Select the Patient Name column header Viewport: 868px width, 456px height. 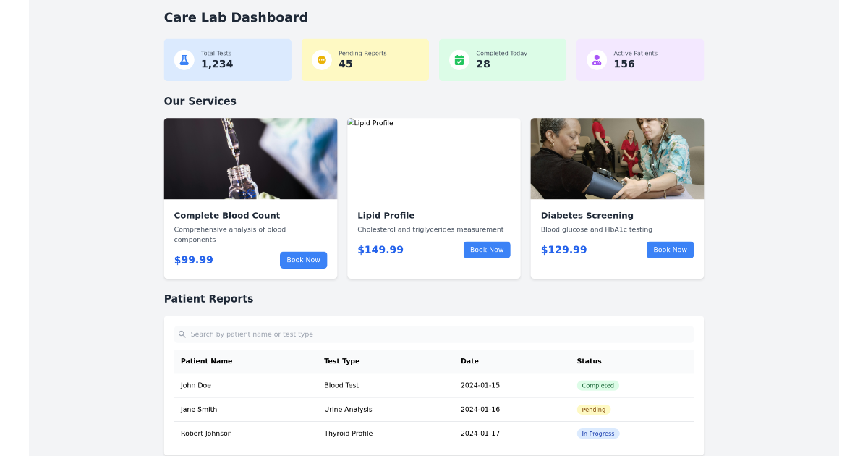tap(205, 360)
